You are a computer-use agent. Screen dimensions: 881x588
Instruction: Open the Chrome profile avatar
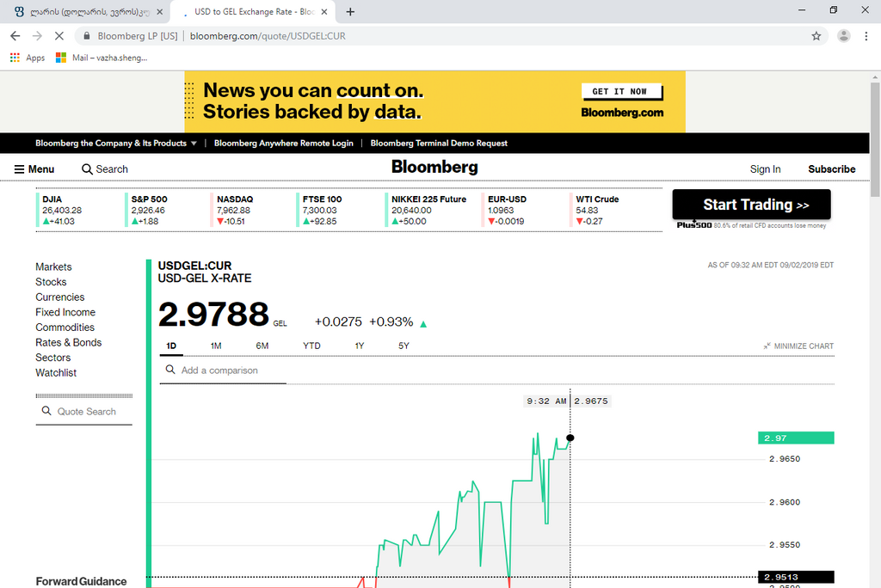pyautogui.click(x=843, y=36)
